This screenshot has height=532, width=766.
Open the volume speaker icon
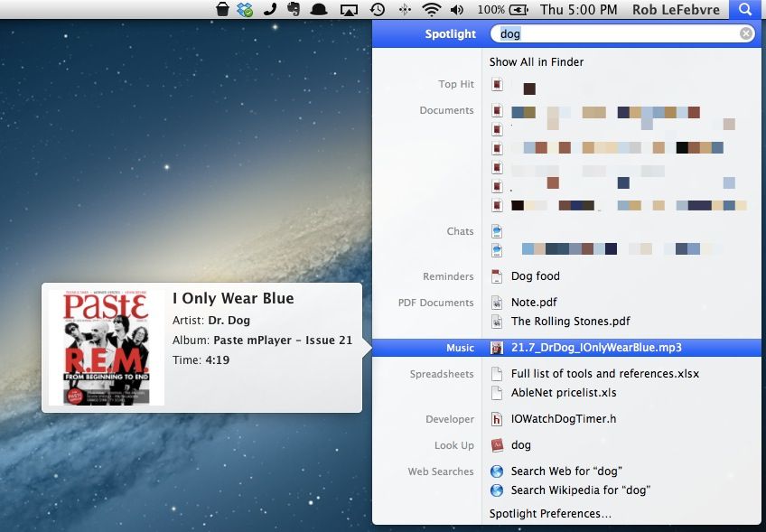[457, 10]
